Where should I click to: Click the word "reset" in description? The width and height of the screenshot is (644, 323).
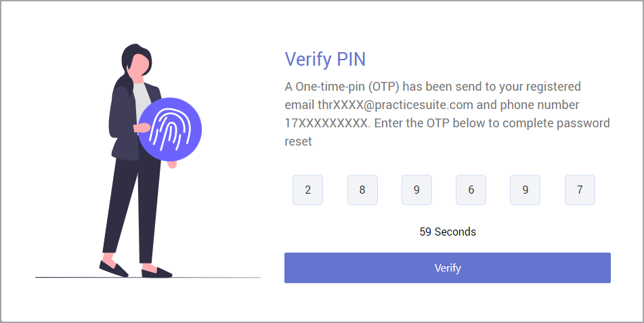pos(298,142)
